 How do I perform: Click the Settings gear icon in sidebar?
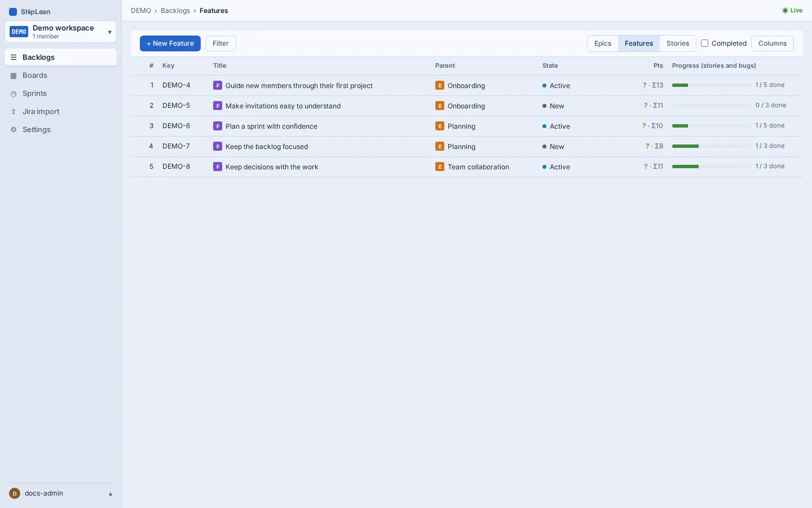pos(14,130)
